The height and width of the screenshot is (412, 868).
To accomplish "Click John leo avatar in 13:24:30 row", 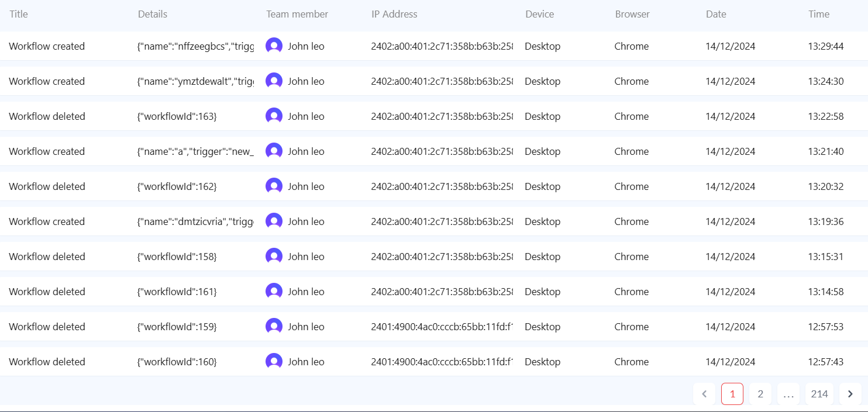I will click(x=274, y=81).
